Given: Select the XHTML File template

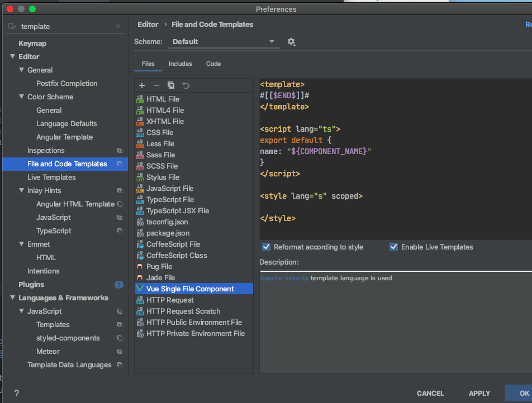Looking at the screenshot, I should click(194, 121).
